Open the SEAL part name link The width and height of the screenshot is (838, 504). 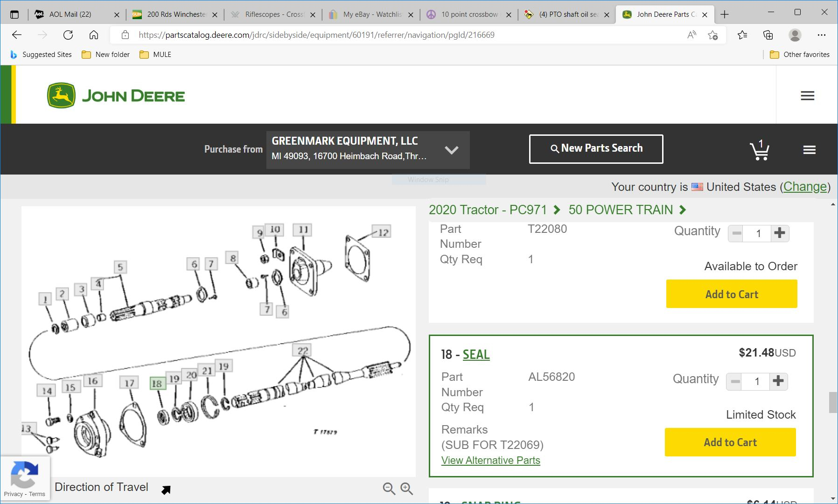(476, 355)
